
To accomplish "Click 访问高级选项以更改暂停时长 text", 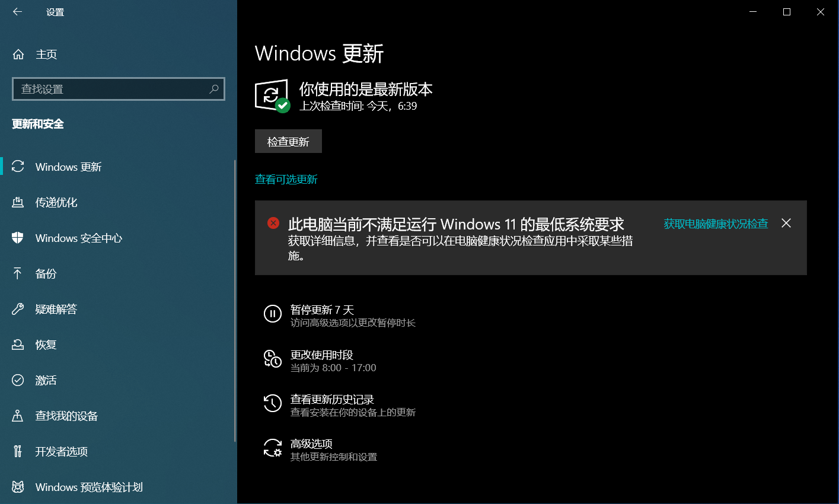I will [353, 323].
